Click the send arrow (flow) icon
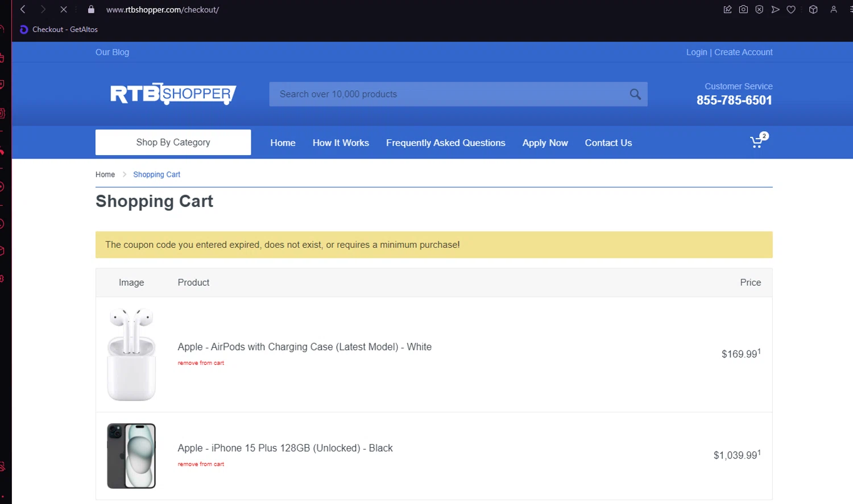The width and height of the screenshot is (853, 504). point(775,9)
